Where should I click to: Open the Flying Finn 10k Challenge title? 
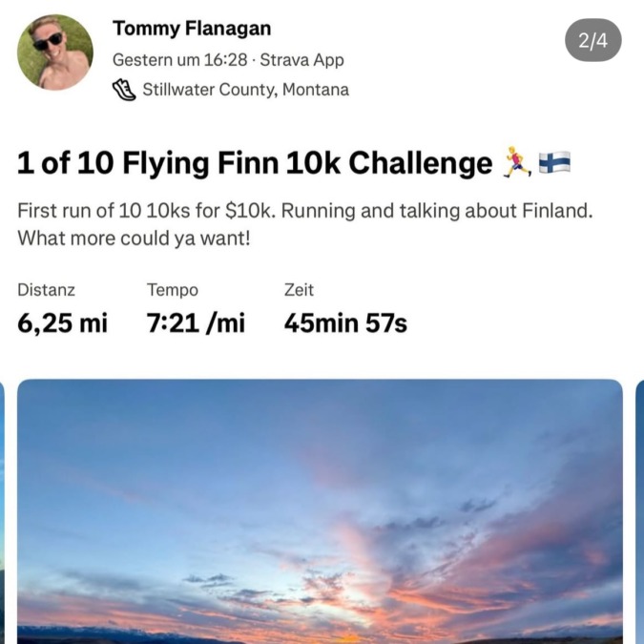255,164
